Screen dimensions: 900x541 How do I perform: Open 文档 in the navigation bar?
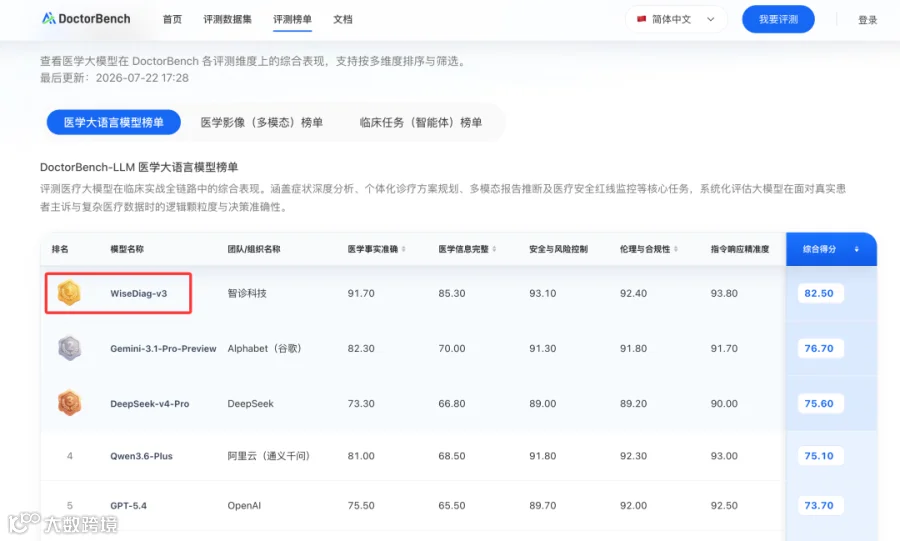click(x=343, y=19)
